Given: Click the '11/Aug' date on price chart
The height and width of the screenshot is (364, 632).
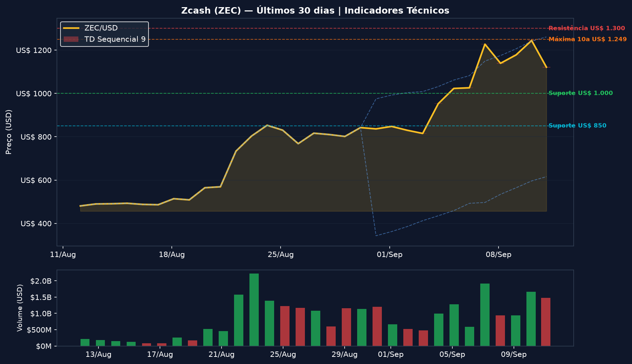Looking at the screenshot, I should [63, 255].
